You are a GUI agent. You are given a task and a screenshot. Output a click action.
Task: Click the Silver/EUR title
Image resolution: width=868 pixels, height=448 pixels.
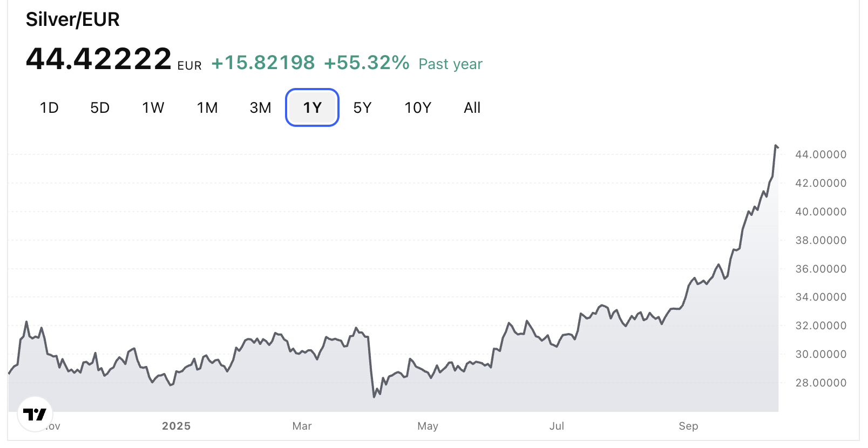point(73,19)
